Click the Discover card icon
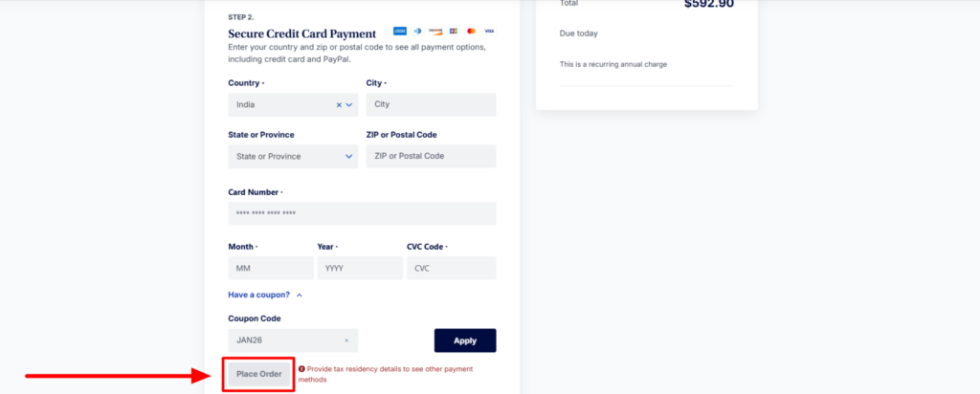 435,32
